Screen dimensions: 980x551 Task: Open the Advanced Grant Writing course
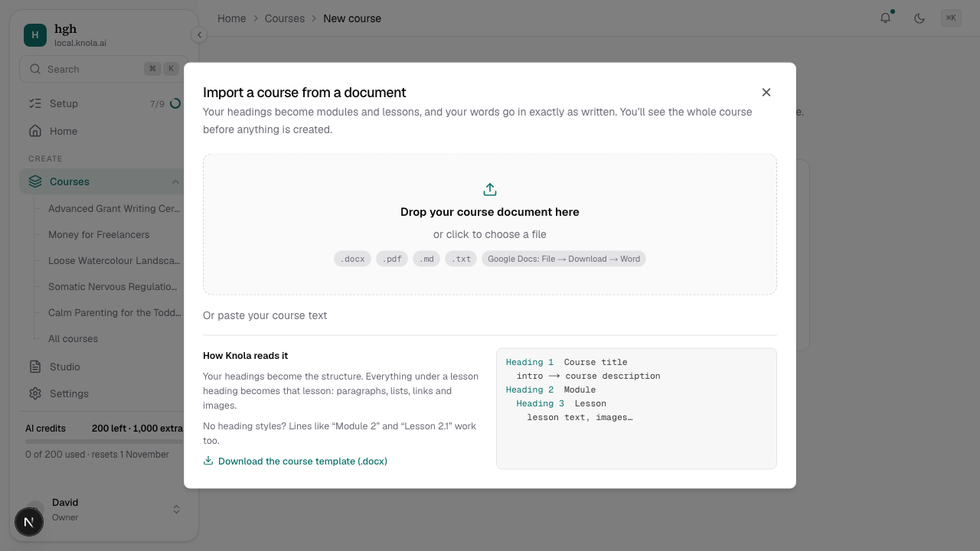click(114, 208)
